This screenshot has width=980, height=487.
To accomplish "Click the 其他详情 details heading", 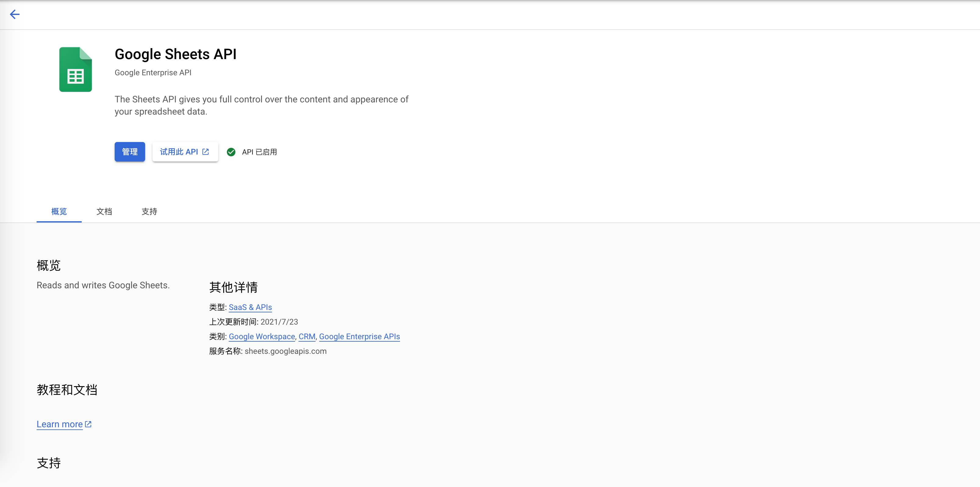I will coord(233,288).
